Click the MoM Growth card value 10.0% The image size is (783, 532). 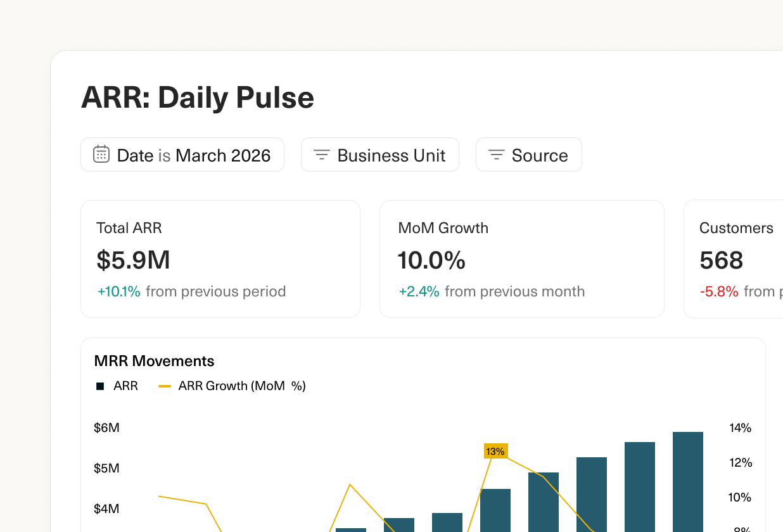(x=431, y=260)
